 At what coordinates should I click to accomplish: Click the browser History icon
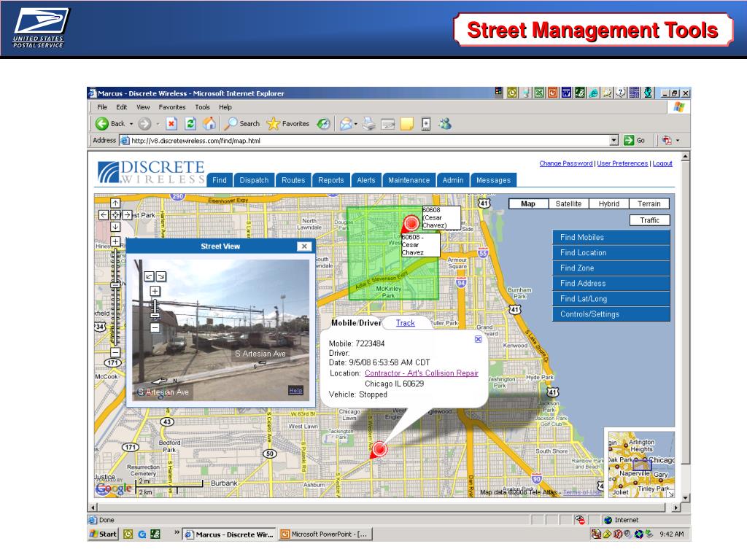pos(323,124)
